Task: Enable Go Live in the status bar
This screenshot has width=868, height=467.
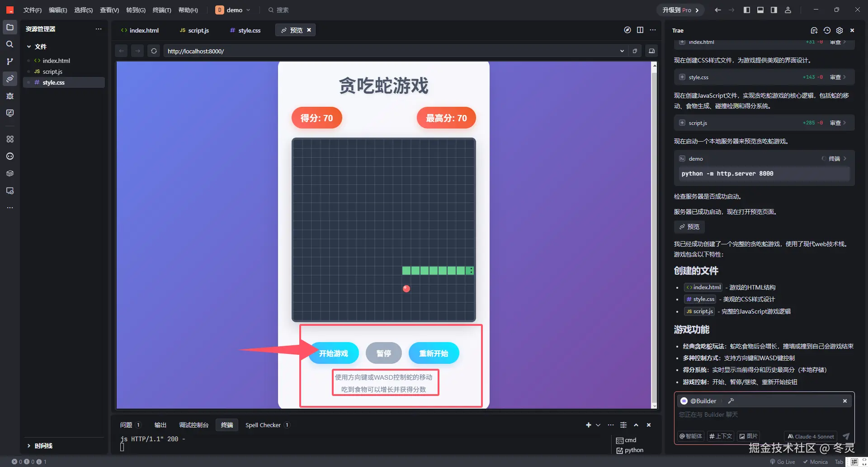Action: [x=783, y=462]
